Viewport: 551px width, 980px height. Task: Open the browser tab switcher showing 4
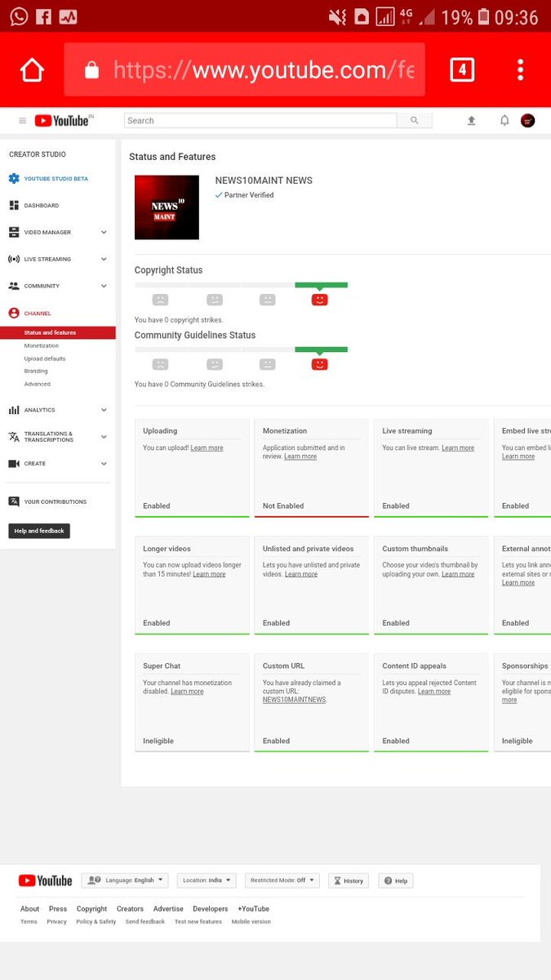coord(462,70)
